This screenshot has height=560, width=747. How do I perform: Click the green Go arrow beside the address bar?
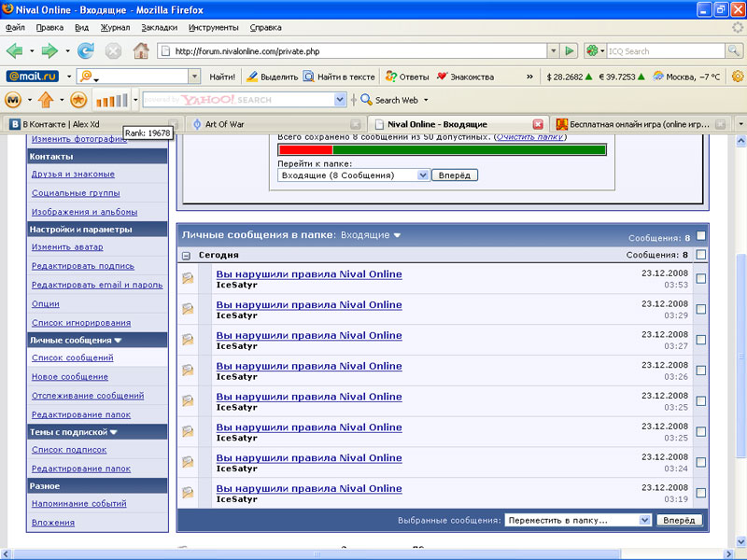point(570,50)
